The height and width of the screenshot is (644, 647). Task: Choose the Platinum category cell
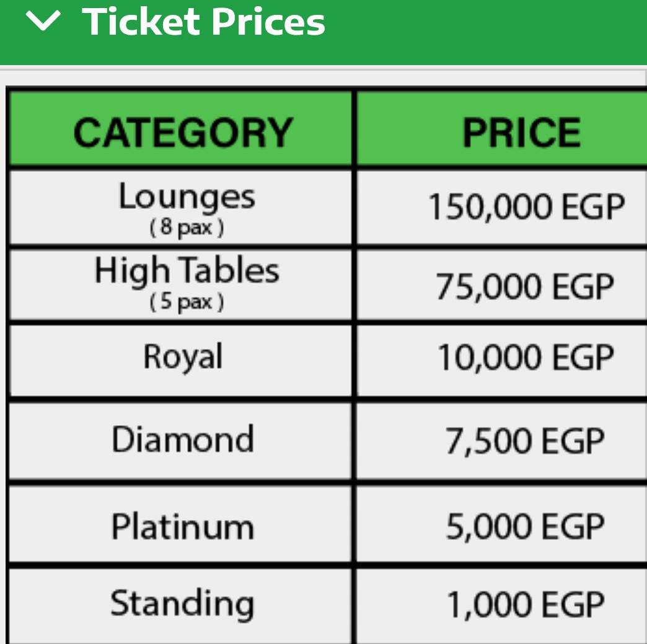(x=181, y=524)
